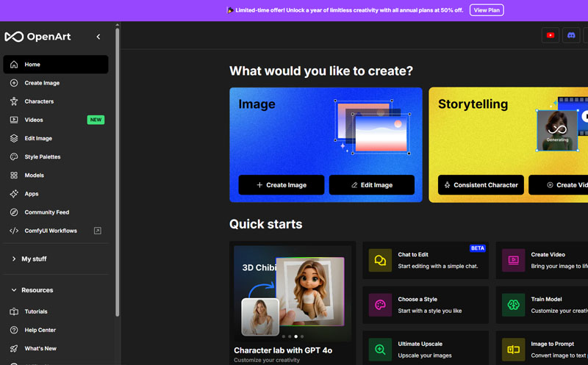The height and width of the screenshot is (365, 588).
Task: Click the Apps sparkle icon
Action: pos(14,194)
